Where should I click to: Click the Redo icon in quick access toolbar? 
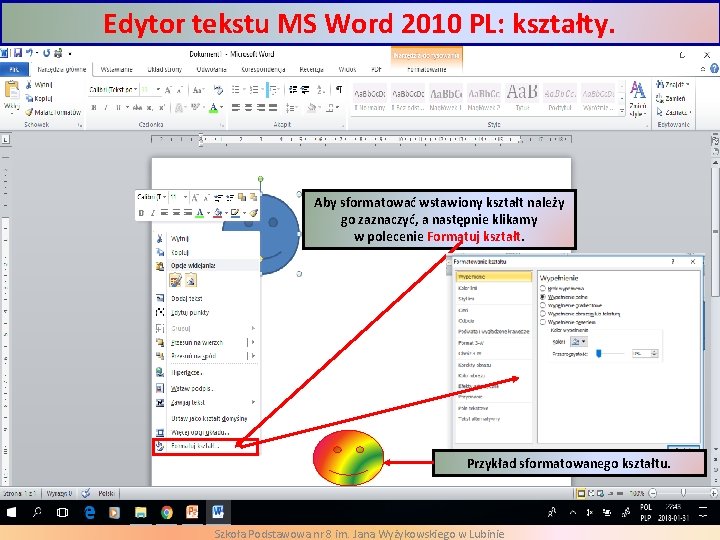(46, 53)
